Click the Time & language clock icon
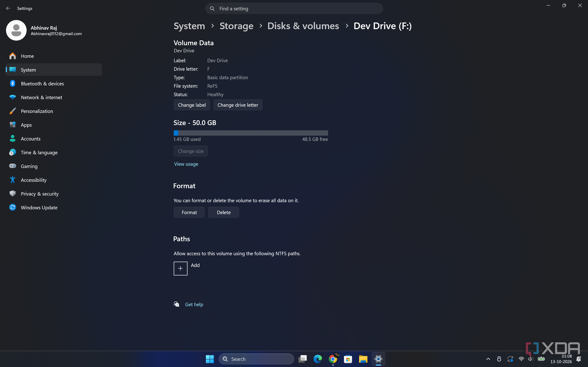 tap(13, 152)
